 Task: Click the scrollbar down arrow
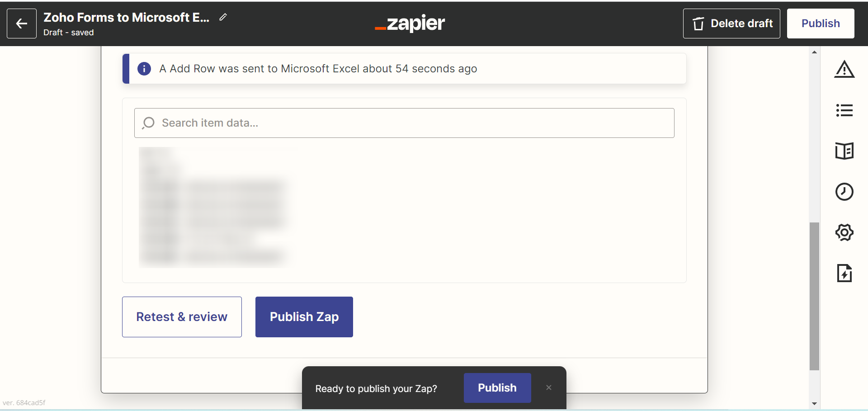pyautogui.click(x=814, y=404)
